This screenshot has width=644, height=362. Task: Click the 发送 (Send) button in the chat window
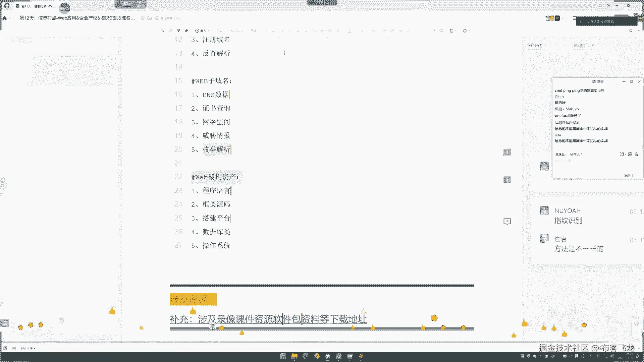tap(629, 176)
